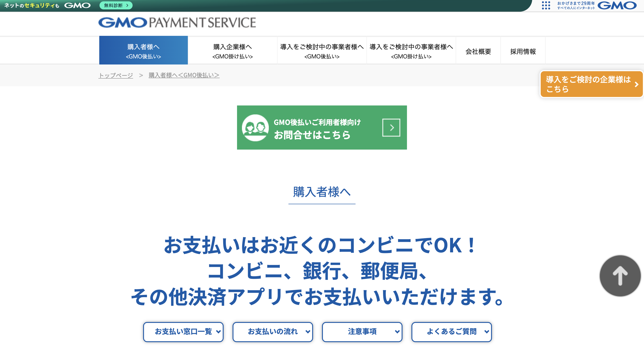This screenshot has width=644, height=352.
Task: Click the orange 導入をご検討の企業様はこちら button
Action: (x=591, y=84)
